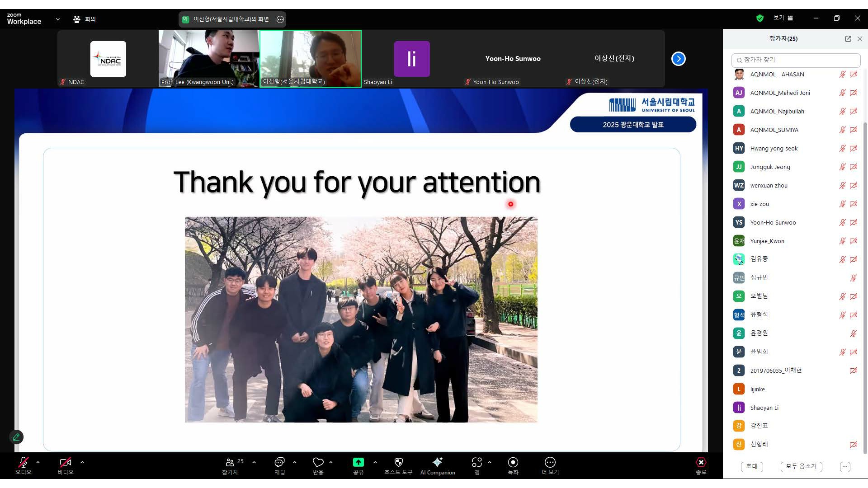The width and height of the screenshot is (868, 488).
Task: Toggle the video camera button
Action: [65, 462]
